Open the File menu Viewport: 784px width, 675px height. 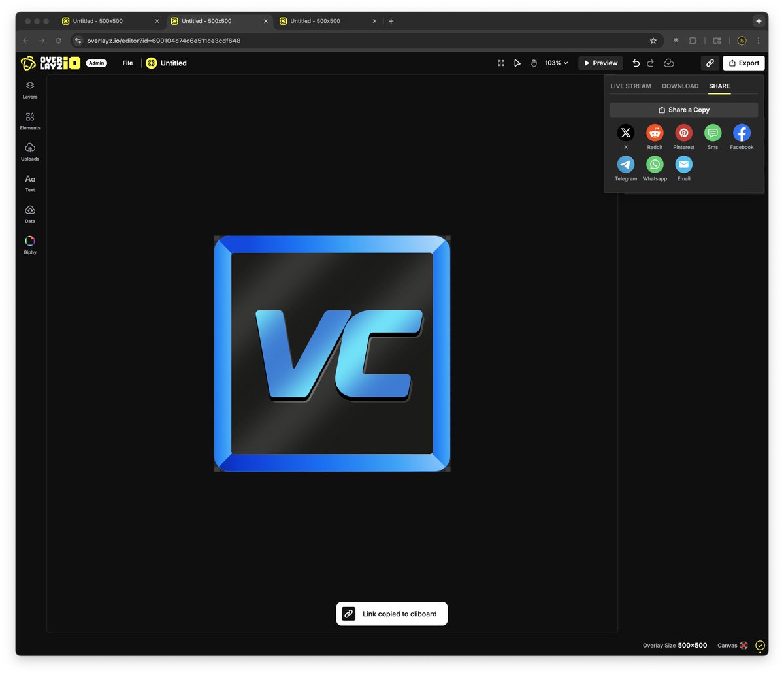coord(127,63)
